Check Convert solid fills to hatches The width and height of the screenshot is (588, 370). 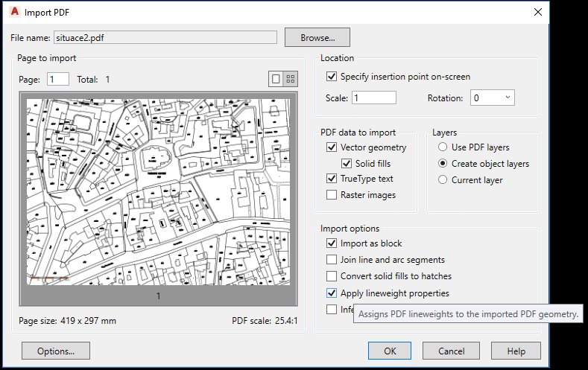332,276
